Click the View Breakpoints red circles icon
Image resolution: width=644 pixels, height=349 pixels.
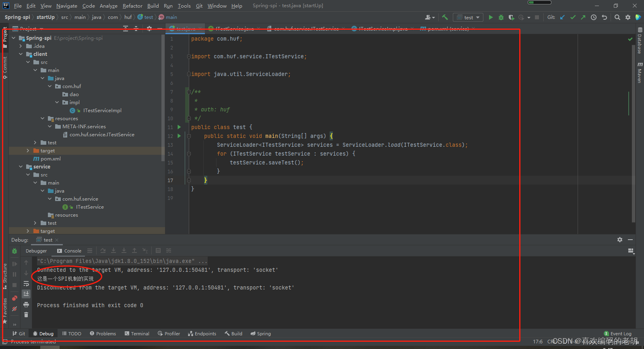pyautogui.click(x=14, y=298)
